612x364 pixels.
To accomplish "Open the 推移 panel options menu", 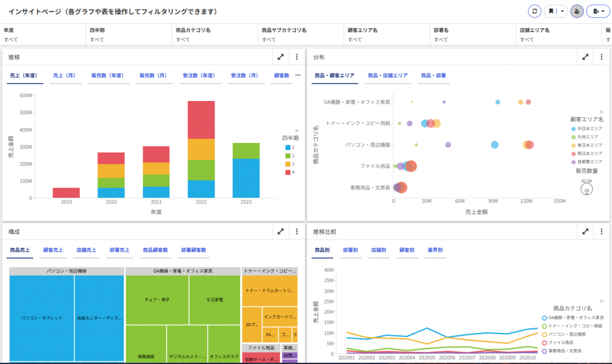I will (x=296, y=57).
